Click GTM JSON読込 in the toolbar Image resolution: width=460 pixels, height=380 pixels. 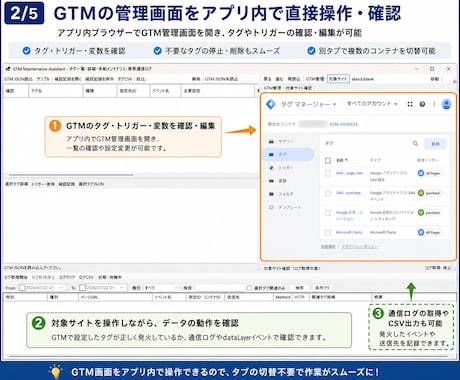(x=18, y=79)
